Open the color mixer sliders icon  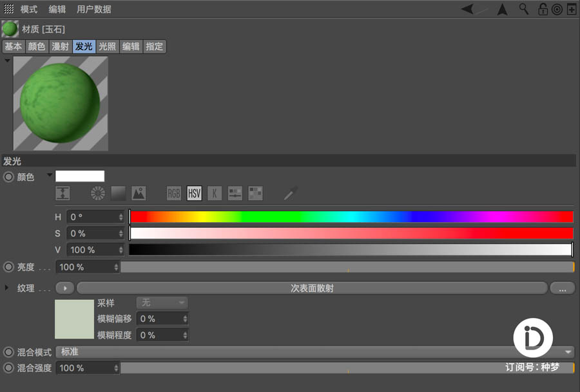(235, 193)
